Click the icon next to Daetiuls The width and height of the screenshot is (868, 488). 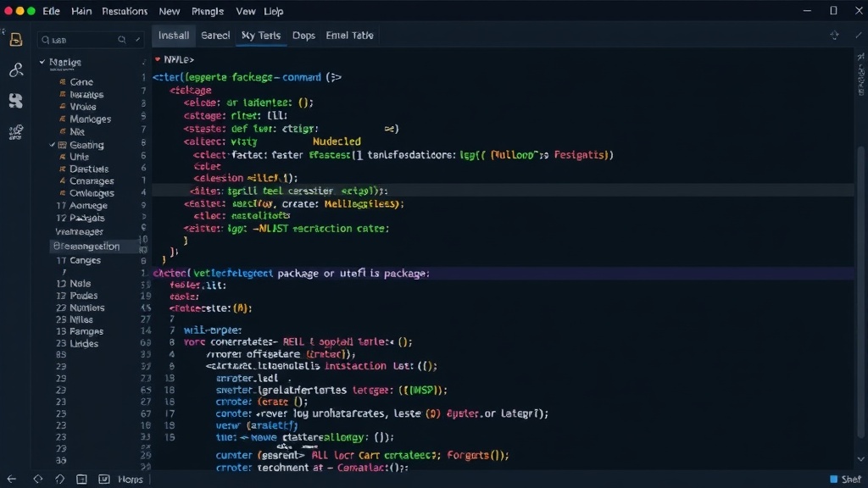tap(63, 169)
